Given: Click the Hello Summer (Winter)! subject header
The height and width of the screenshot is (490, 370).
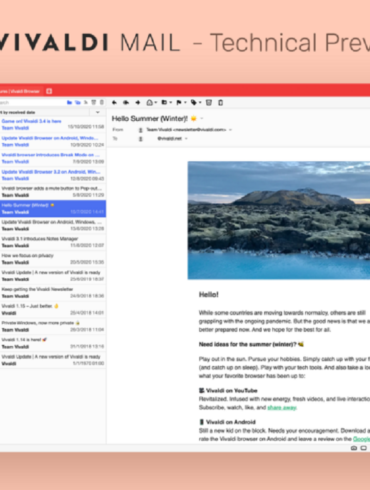Looking at the screenshot, I should (150, 119).
